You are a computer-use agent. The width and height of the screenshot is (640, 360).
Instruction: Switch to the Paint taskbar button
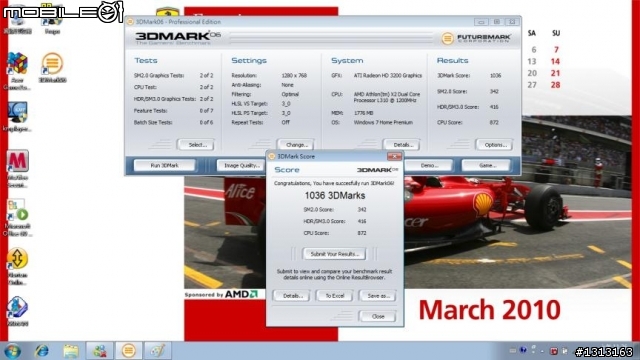pos(158,351)
